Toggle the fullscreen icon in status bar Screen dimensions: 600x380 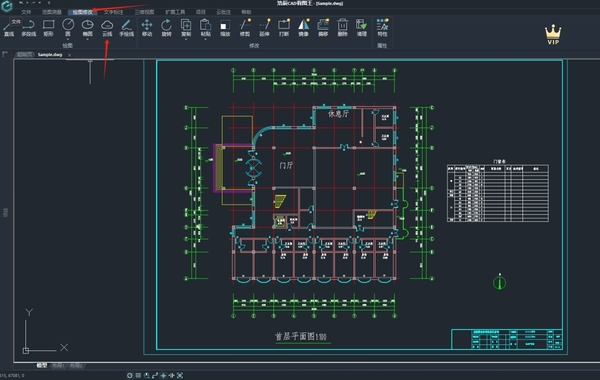click(x=180, y=375)
